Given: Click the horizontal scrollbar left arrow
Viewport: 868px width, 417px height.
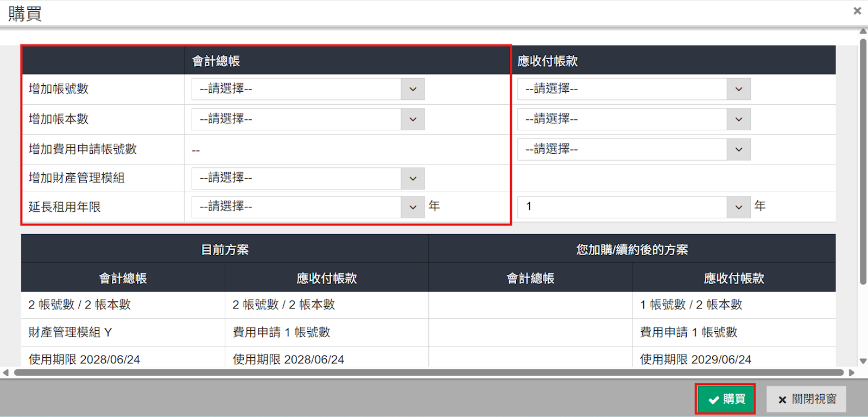Looking at the screenshot, I should 6,372.
